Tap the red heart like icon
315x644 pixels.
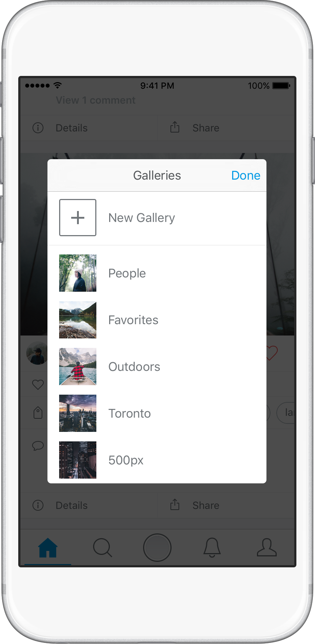(272, 353)
